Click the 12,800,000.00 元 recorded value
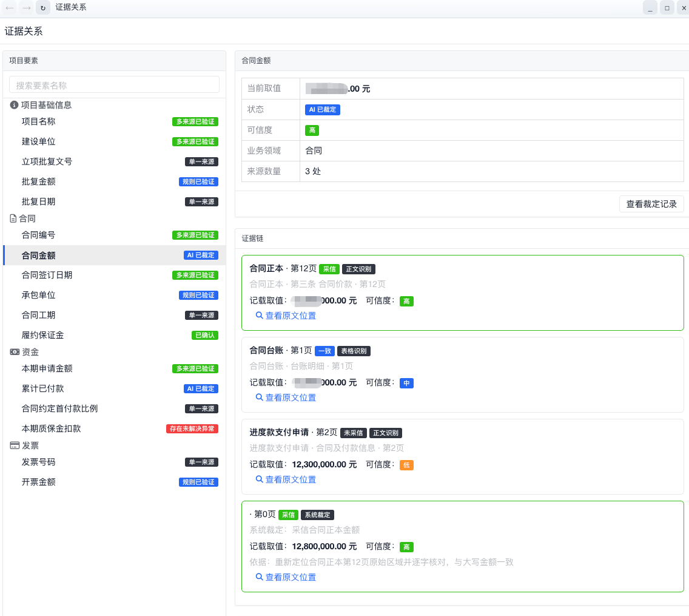This screenshot has width=689, height=616. [x=324, y=546]
